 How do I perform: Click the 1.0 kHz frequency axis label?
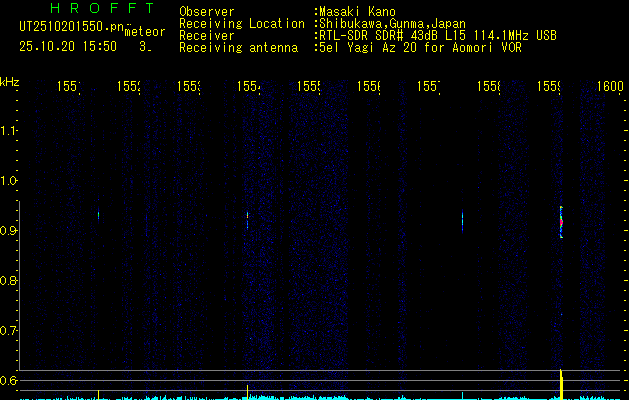pos(7,181)
